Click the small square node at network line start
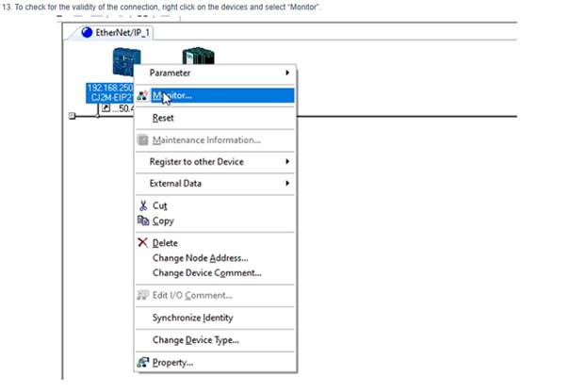The image size is (570, 392). click(x=72, y=116)
